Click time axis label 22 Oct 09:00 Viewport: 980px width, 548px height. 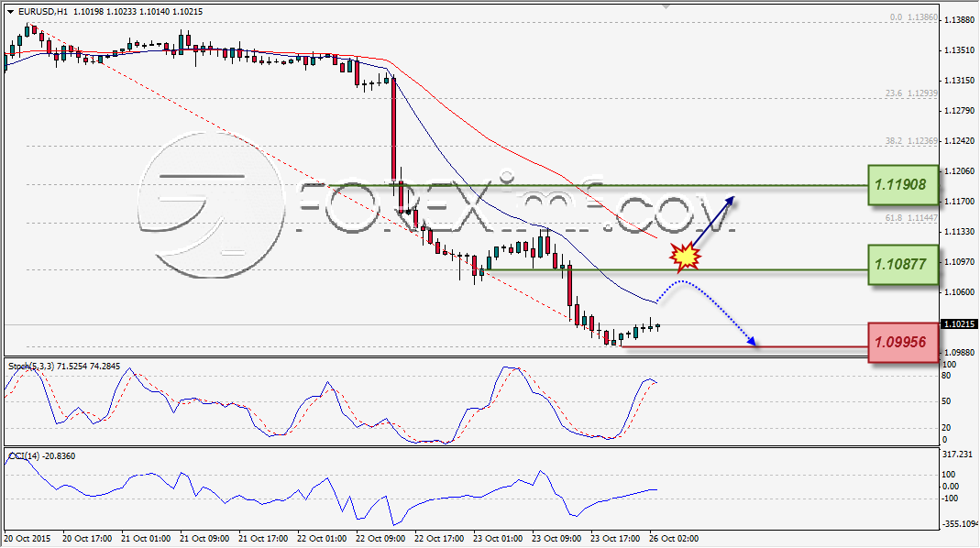[x=380, y=538]
